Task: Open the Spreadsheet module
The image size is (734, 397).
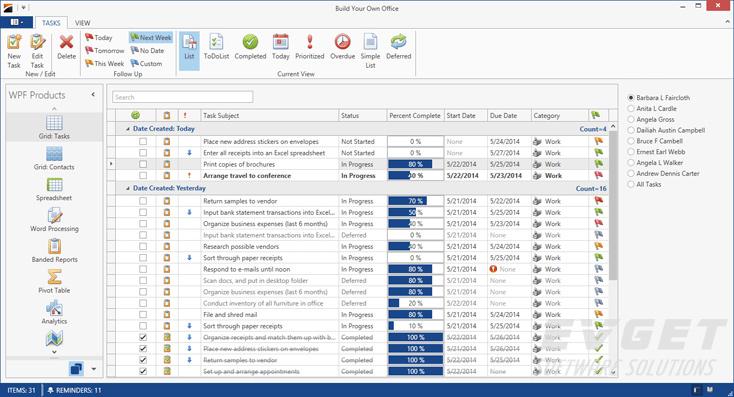Action: [x=54, y=189]
